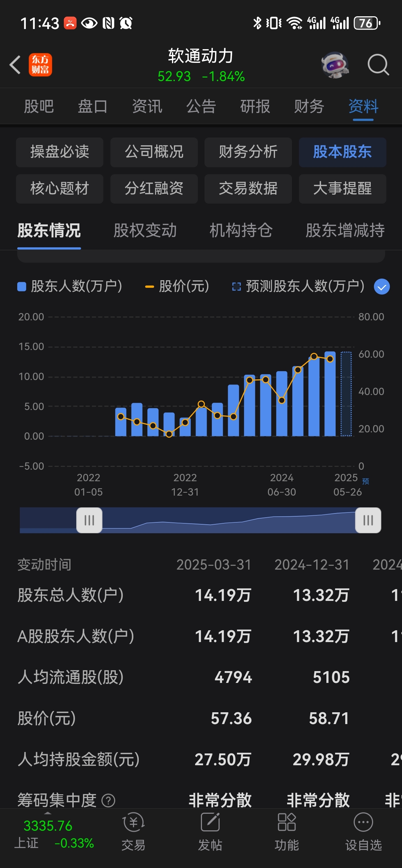Viewport: 402px width, 868px height.
Task: Tap the 5105 人均流通股 value
Action: [331, 677]
